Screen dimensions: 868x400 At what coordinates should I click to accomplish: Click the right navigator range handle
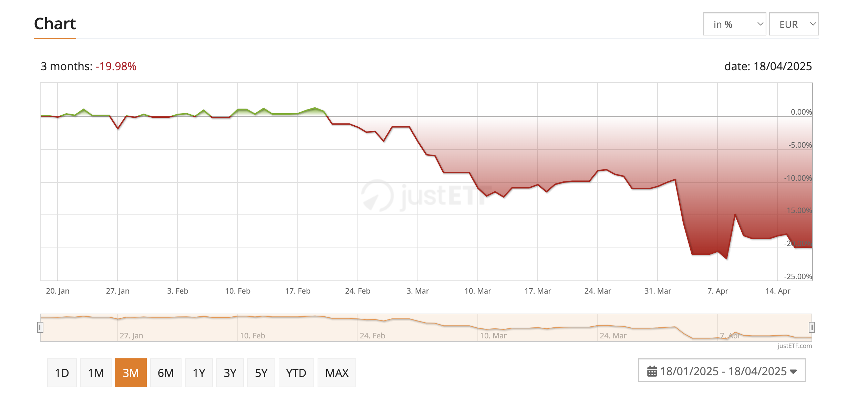pos(812,327)
